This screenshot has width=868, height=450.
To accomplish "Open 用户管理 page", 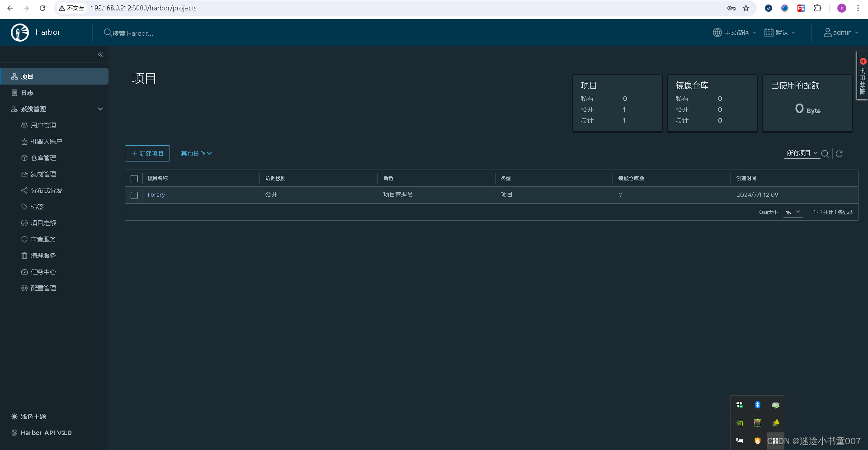I will click(43, 125).
